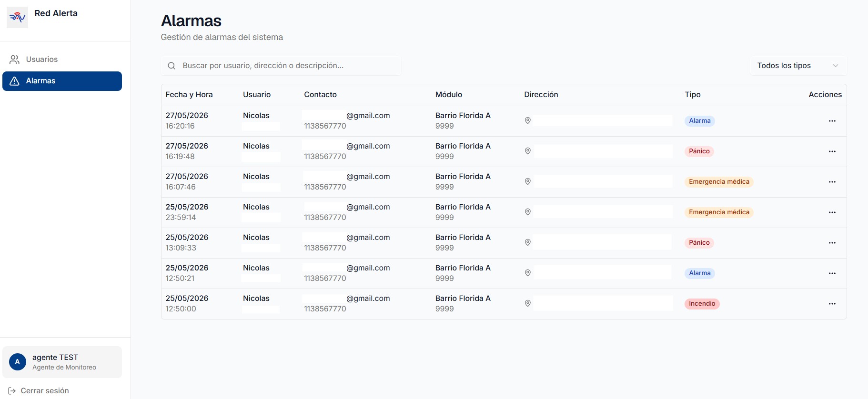Open actions menu for 12:50:21 alarm
This screenshot has width=868, height=399.
832,273
